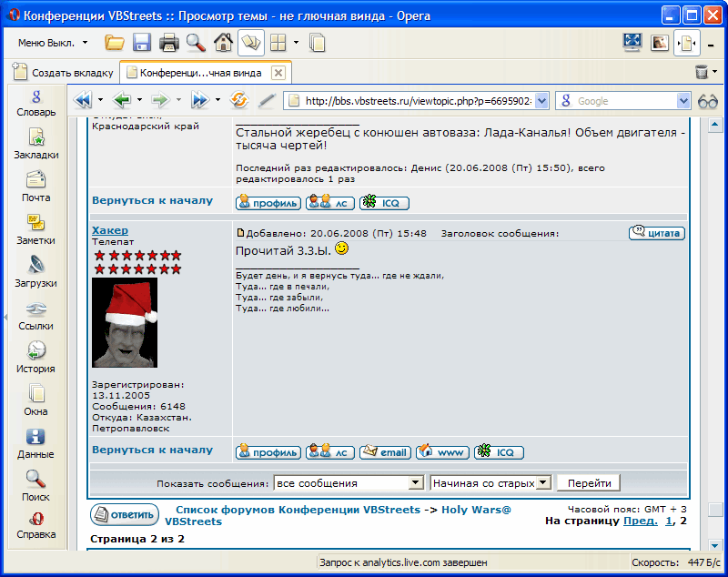Open the История history panel
Viewport: 728px width, 577px height.
point(36,358)
